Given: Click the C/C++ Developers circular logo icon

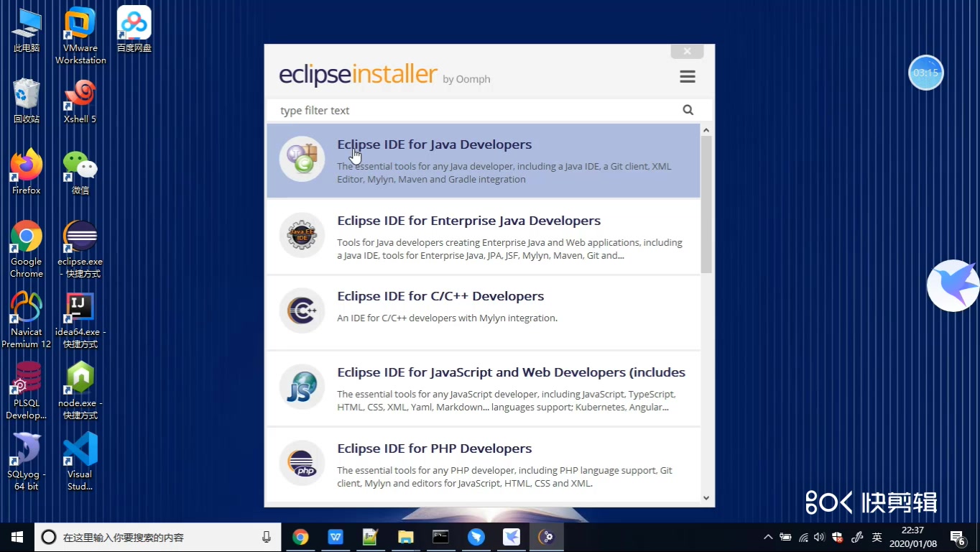Looking at the screenshot, I should (x=302, y=310).
